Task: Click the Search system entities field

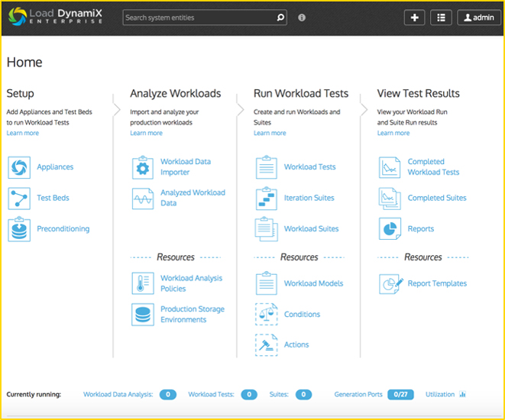Action: [x=205, y=18]
